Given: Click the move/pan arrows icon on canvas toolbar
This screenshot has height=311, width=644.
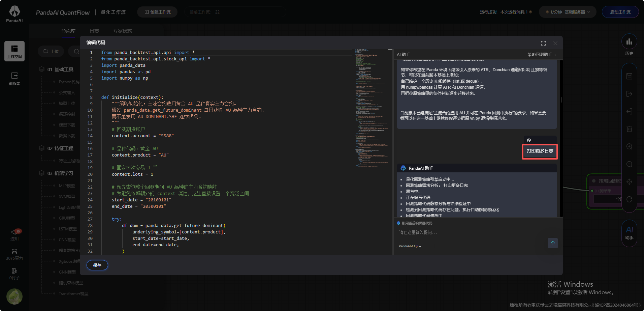Looking at the screenshot, I should point(629,181).
